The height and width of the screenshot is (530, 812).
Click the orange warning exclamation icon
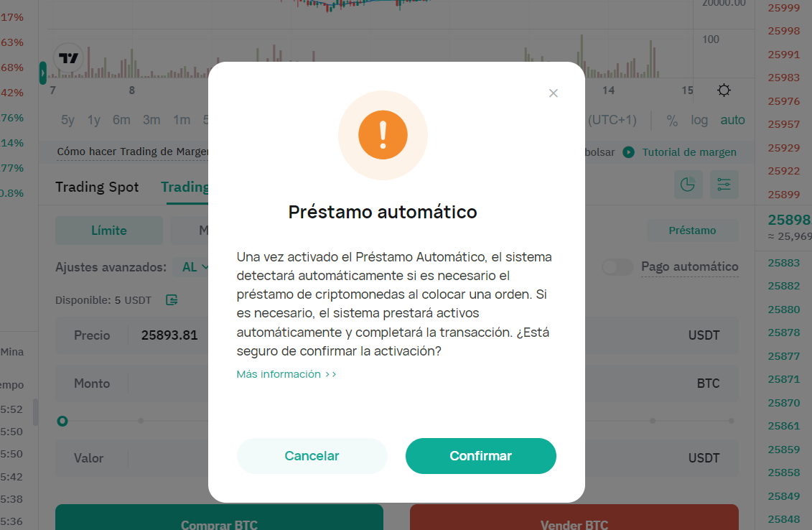[383, 135]
